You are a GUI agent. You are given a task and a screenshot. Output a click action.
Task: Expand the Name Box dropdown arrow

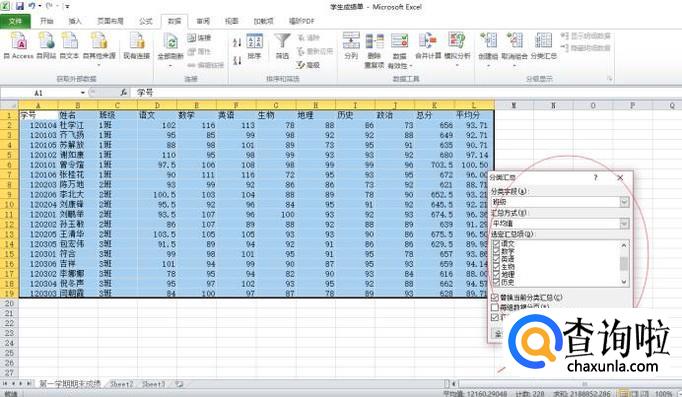83,93
